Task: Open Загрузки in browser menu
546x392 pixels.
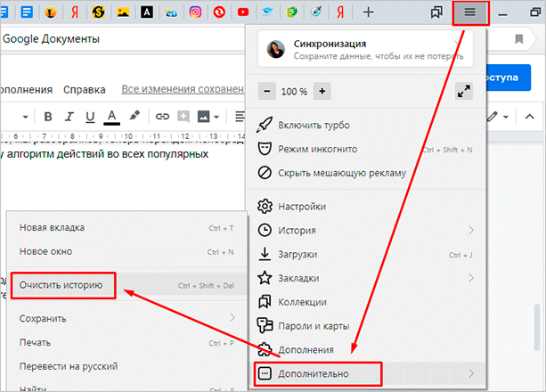Action: point(365,255)
